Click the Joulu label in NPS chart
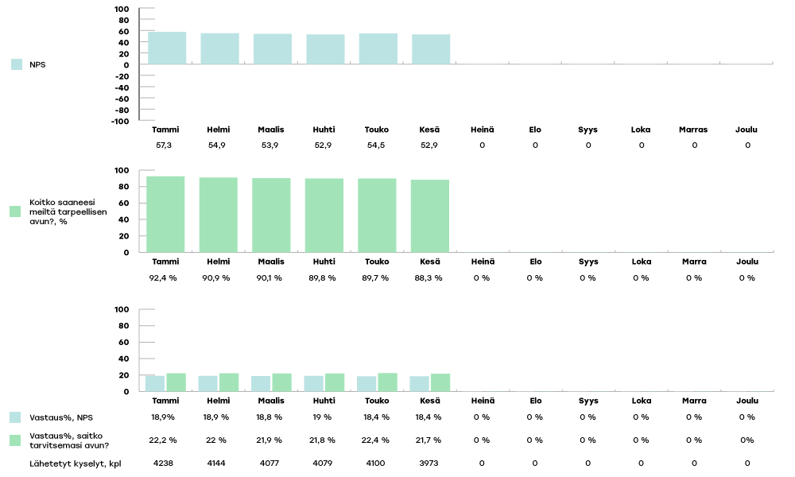 point(746,129)
